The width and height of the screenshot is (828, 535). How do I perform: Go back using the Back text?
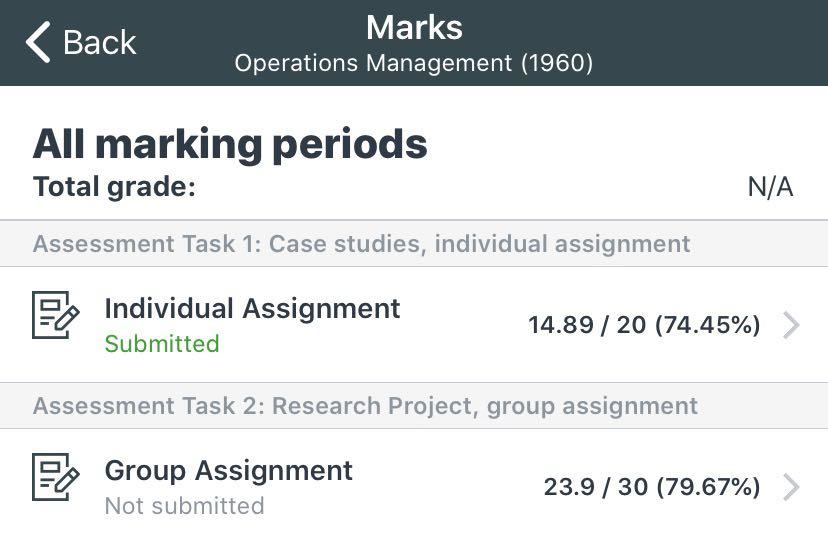(99, 43)
